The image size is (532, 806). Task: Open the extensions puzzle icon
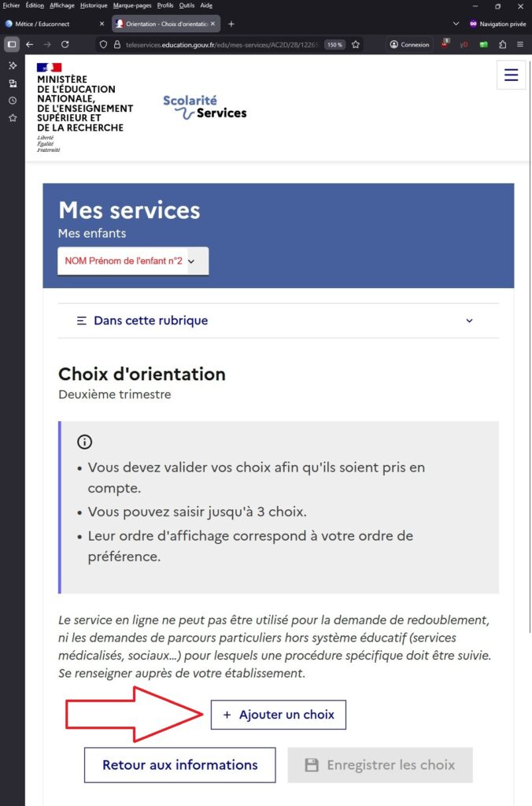(503, 45)
